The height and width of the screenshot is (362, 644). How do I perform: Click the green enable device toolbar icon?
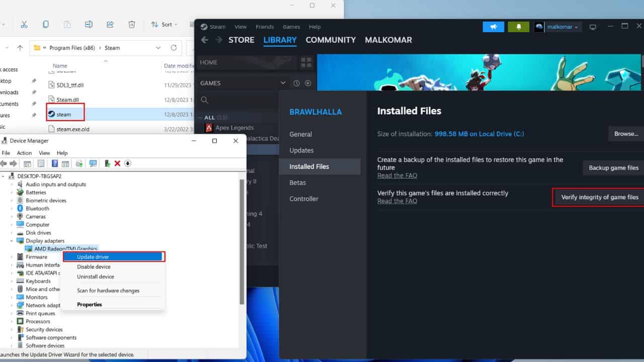point(107,163)
